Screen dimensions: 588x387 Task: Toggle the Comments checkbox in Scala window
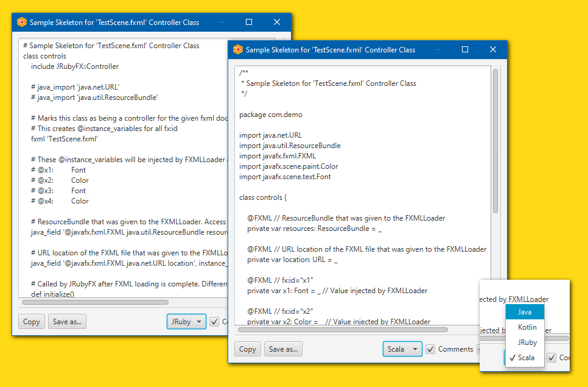(x=430, y=349)
